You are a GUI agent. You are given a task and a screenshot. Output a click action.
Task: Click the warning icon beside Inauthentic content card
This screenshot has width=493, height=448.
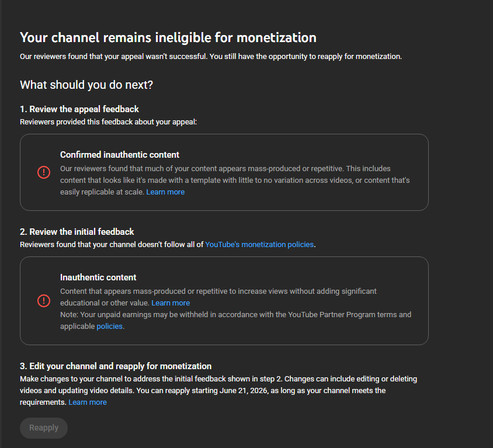[x=44, y=301]
